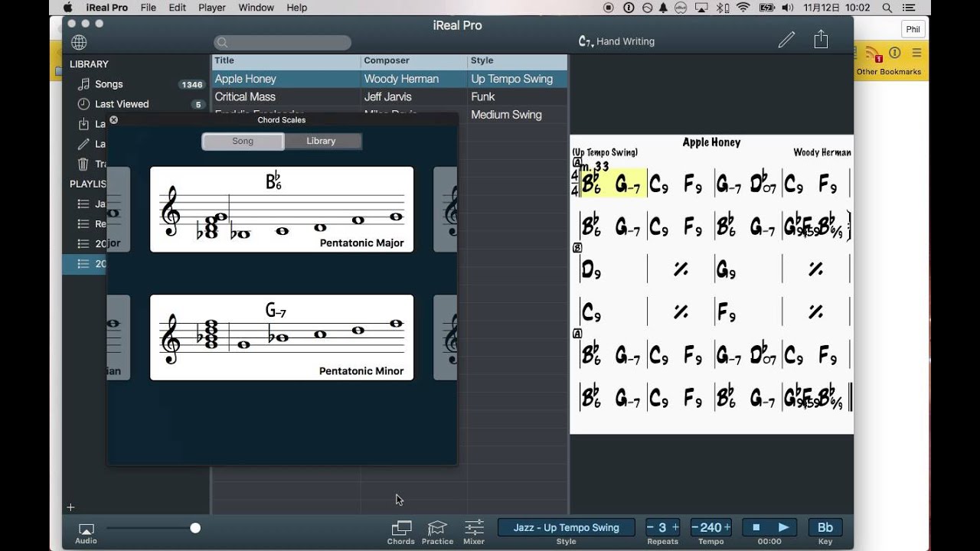Increase repeats with plus button

pos(675,527)
